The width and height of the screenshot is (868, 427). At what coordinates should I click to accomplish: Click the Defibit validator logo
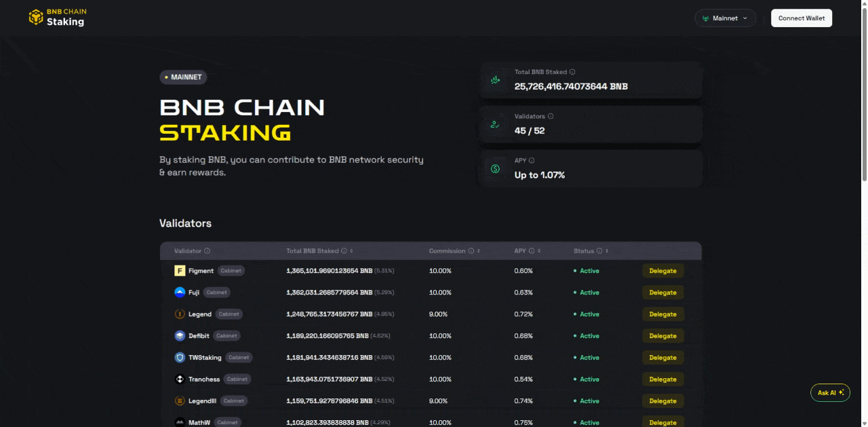coord(180,336)
